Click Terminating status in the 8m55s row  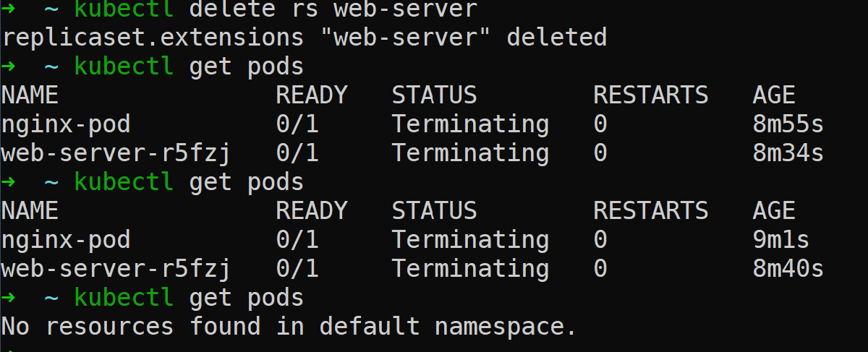click(x=470, y=124)
